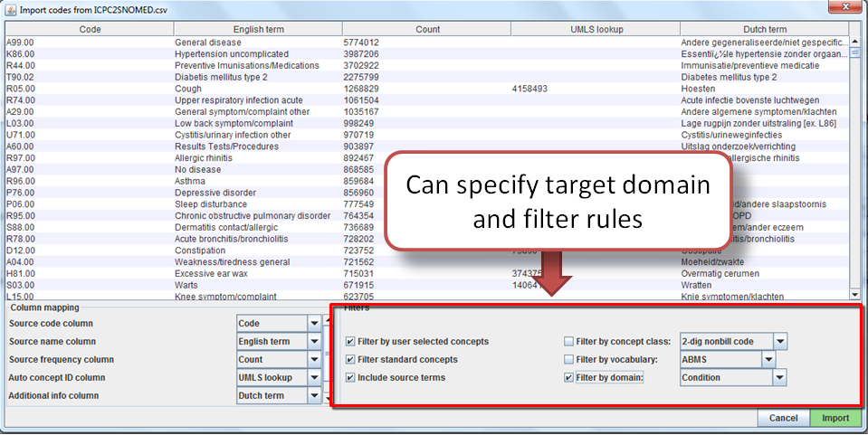
Task: Open the Source code column dropdown
Action: click(314, 324)
